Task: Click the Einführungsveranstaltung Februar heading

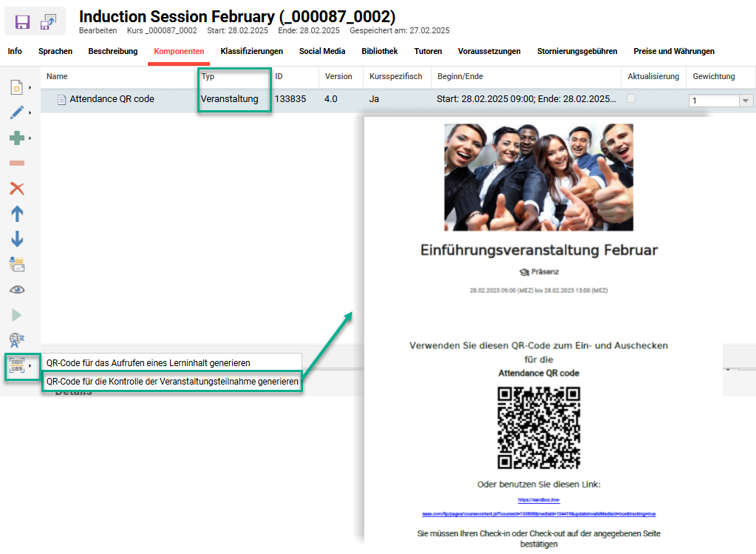Action: click(x=539, y=250)
